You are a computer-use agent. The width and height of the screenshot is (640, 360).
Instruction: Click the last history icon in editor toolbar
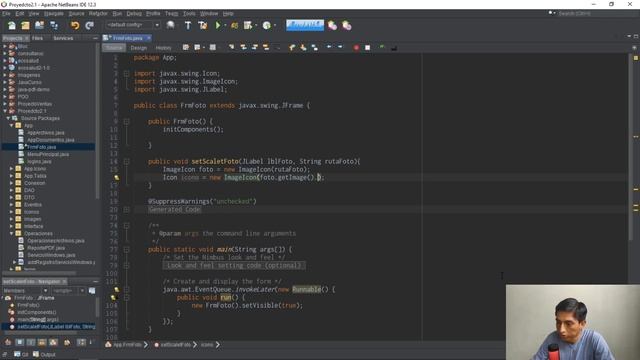pyautogui.click(x=394, y=48)
